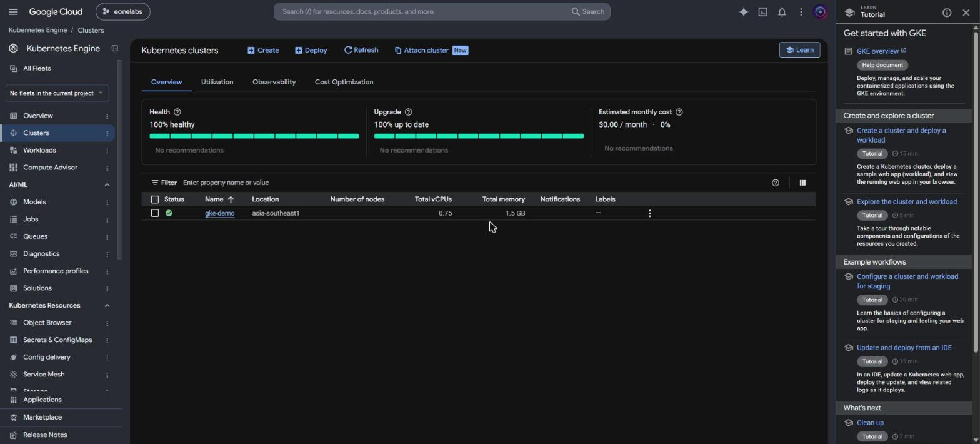The width and height of the screenshot is (980, 444).
Task: Collapse the Kubernetes Resources section
Action: pos(107,306)
